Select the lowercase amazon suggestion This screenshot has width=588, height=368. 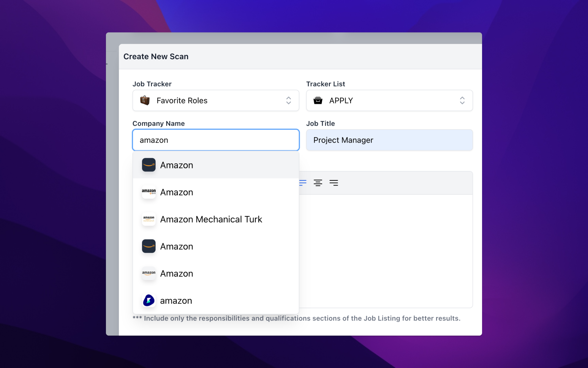(176, 301)
